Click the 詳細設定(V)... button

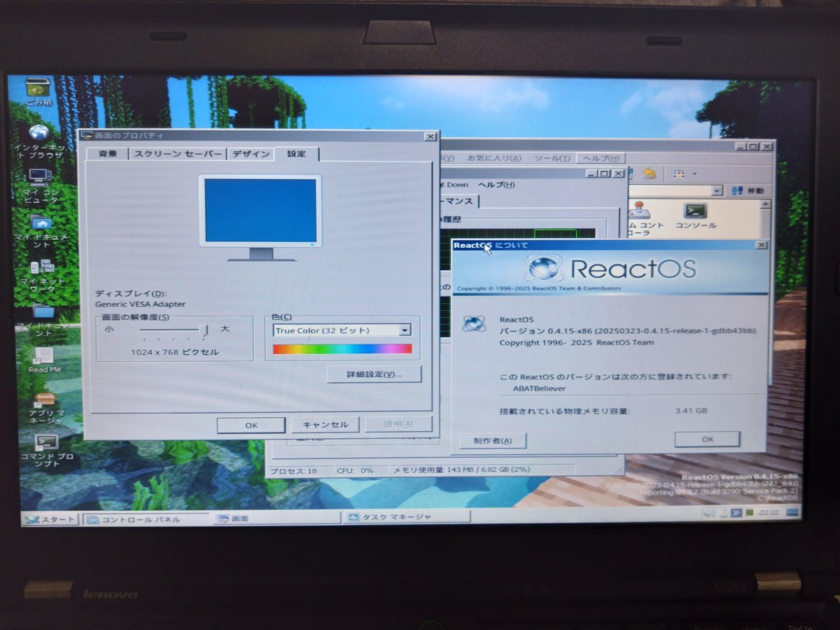[x=374, y=374]
